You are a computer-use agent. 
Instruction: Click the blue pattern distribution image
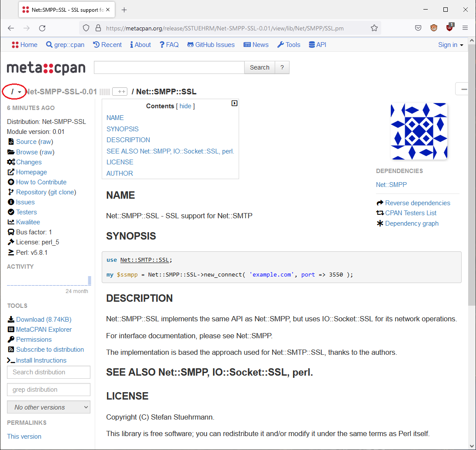pyautogui.click(x=419, y=131)
